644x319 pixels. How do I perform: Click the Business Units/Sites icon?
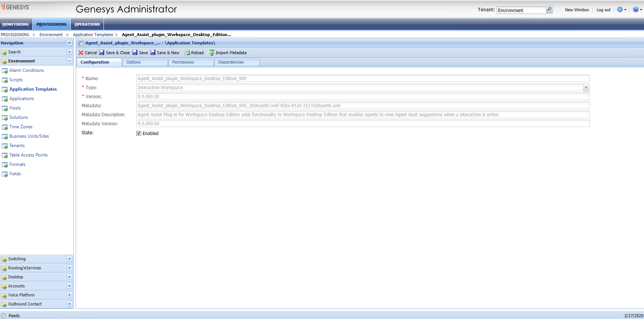5,137
